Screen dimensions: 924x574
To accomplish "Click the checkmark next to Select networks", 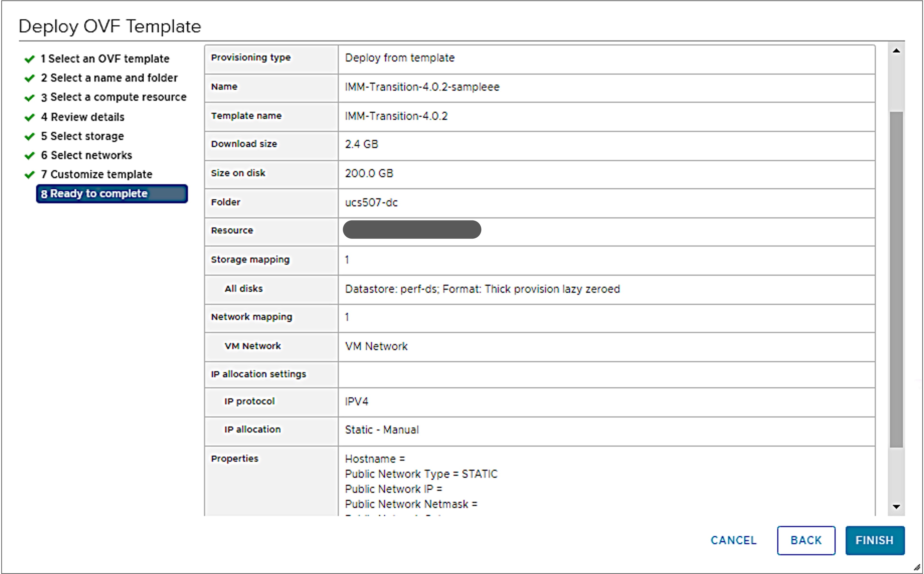I will point(30,155).
